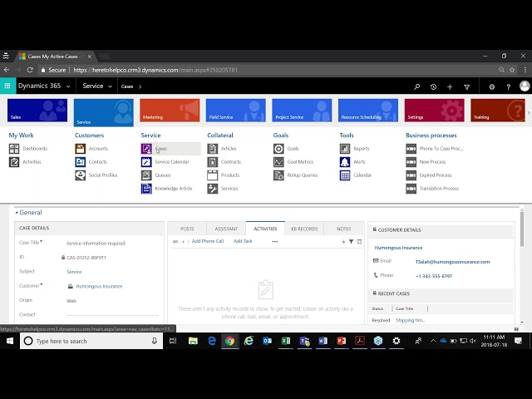
Task: Open Contacts under Customers
Action: tap(91, 162)
